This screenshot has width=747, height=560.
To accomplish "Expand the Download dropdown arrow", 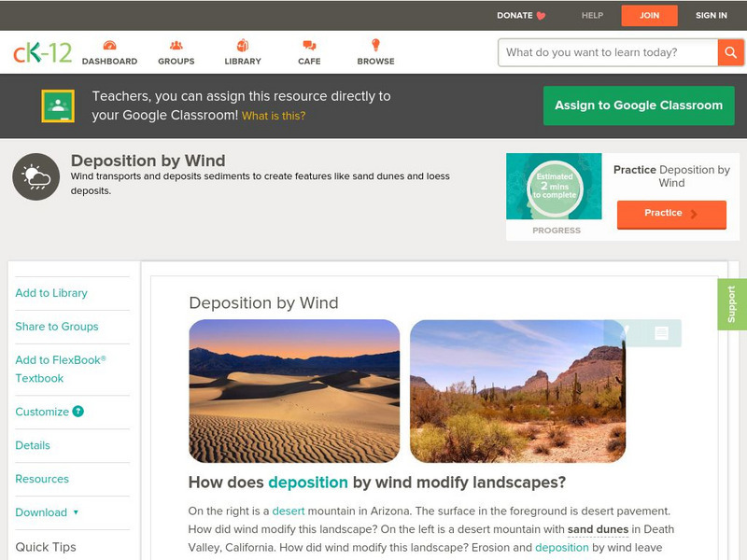I will (76, 512).
